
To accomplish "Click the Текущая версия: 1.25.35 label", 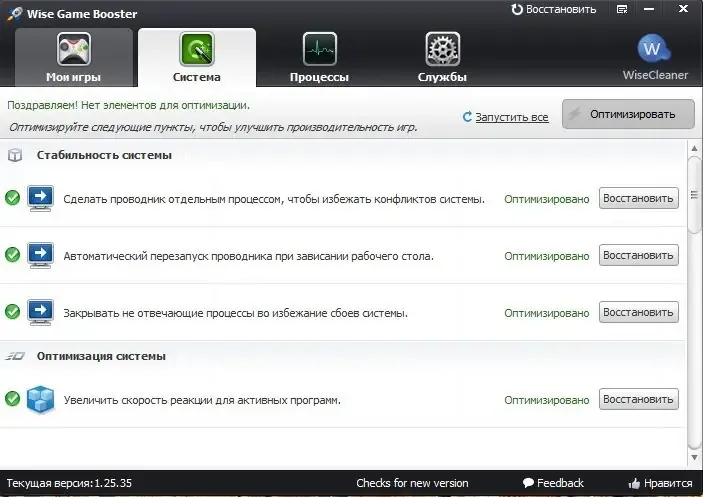I will point(69,483).
